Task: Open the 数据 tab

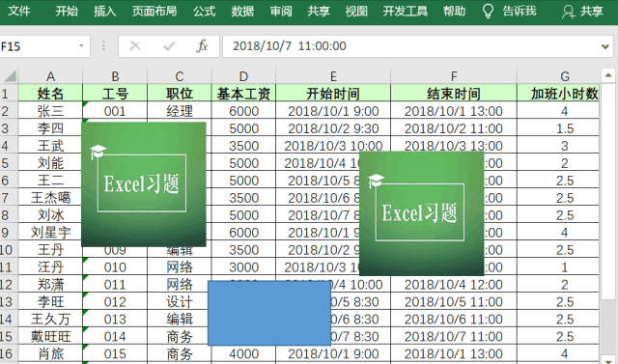Action: pos(242,11)
